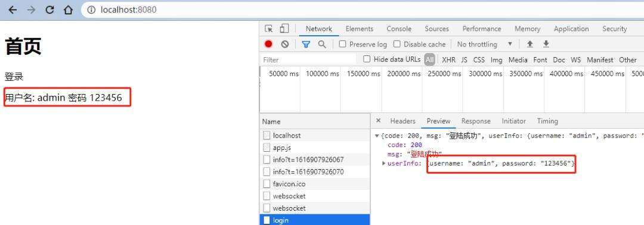644x225 pixels.
Task: Filter requests by Img
Action: click(x=496, y=60)
